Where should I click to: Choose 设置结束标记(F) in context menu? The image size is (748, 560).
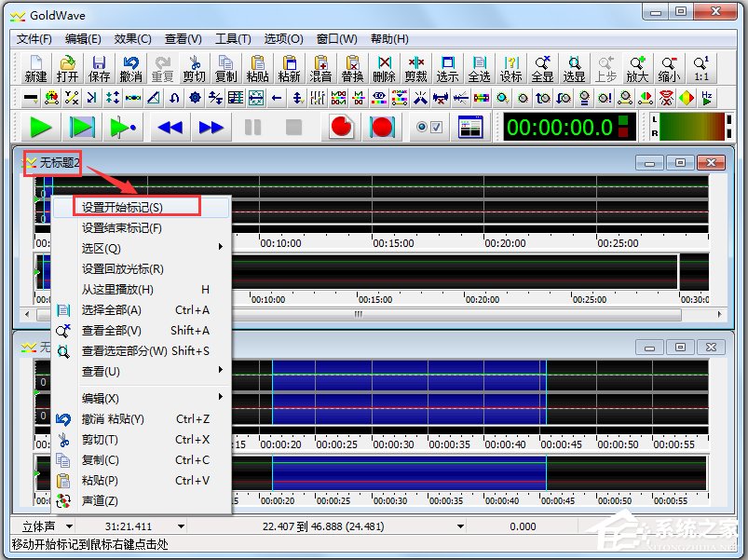pos(143,227)
